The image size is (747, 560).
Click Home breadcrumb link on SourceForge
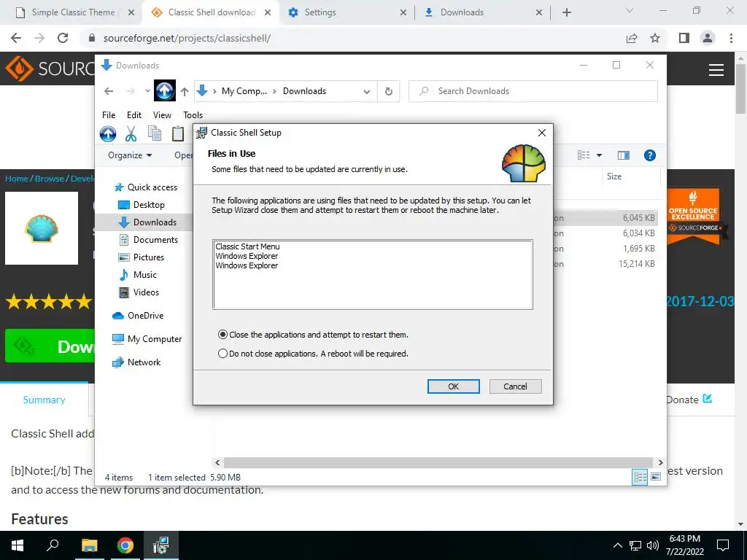click(x=17, y=179)
